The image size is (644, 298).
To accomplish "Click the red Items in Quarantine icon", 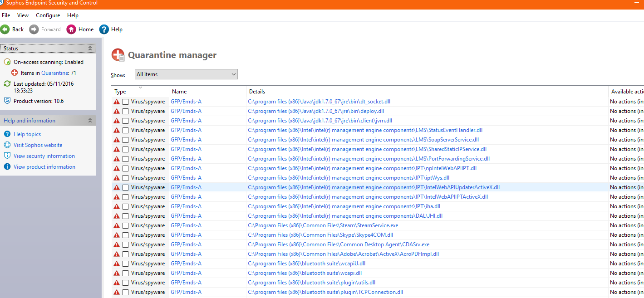I will click(x=15, y=73).
